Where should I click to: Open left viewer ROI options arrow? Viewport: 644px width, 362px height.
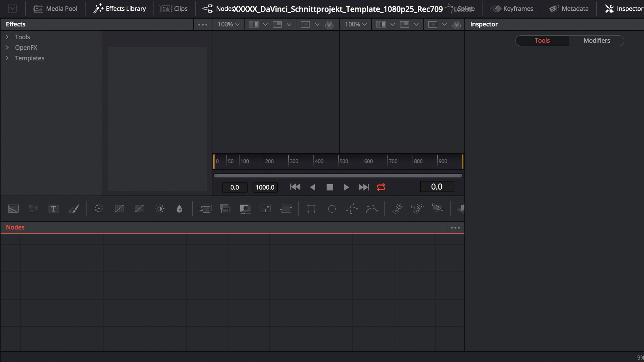pos(317,25)
